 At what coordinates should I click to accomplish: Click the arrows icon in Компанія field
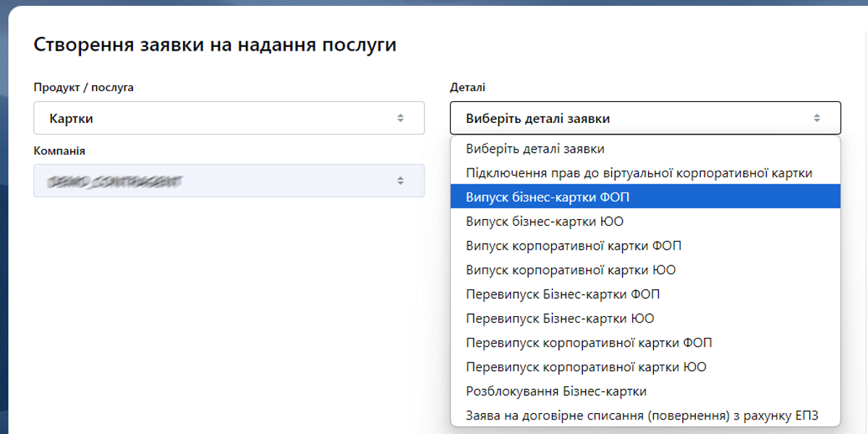point(401,181)
